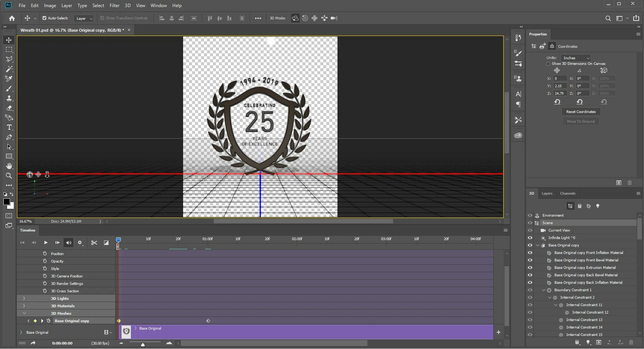The height and width of the screenshot is (349, 644).
Task: Select the Path Selection tool
Action: [9, 147]
